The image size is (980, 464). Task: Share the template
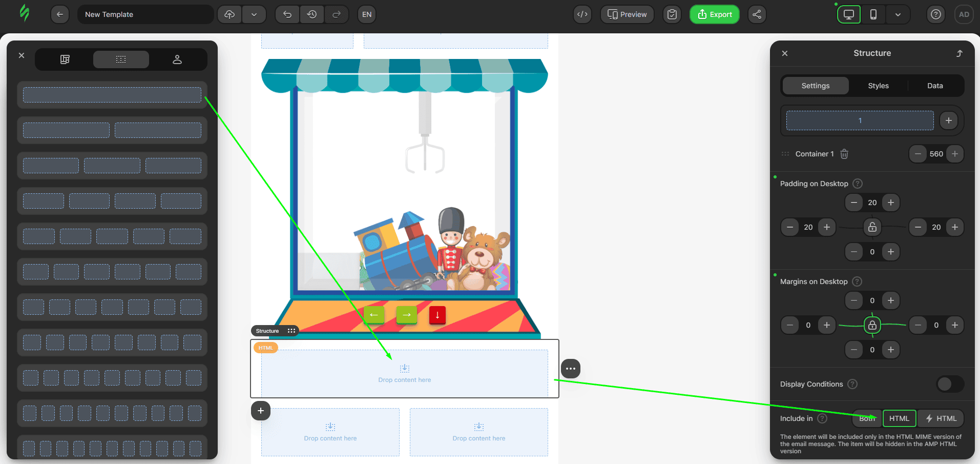pos(757,14)
